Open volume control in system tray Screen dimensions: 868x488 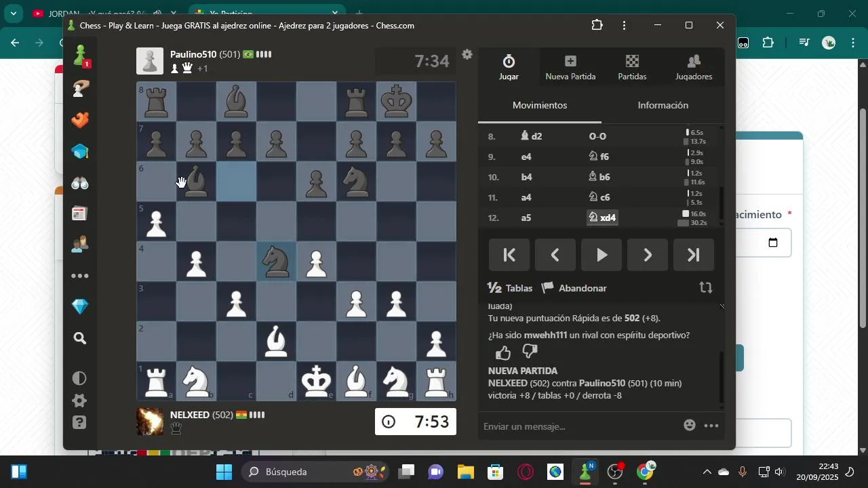pos(779,472)
